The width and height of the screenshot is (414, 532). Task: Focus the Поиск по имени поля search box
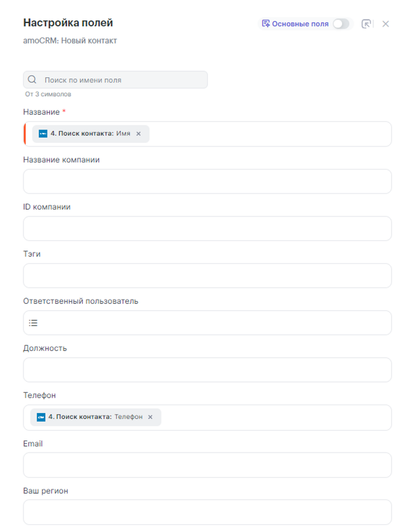point(123,80)
